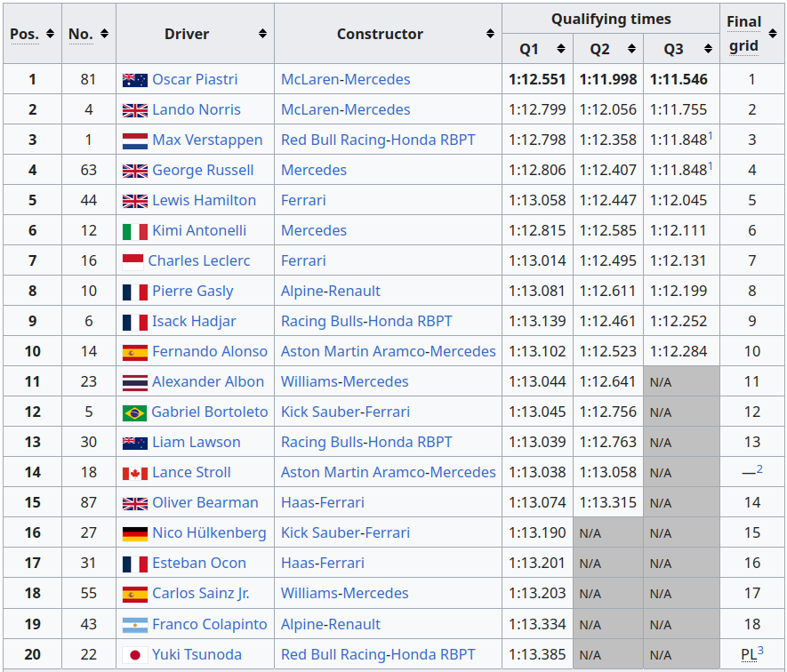Click the Australian flag beside Oscar Piastri

point(135,80)
